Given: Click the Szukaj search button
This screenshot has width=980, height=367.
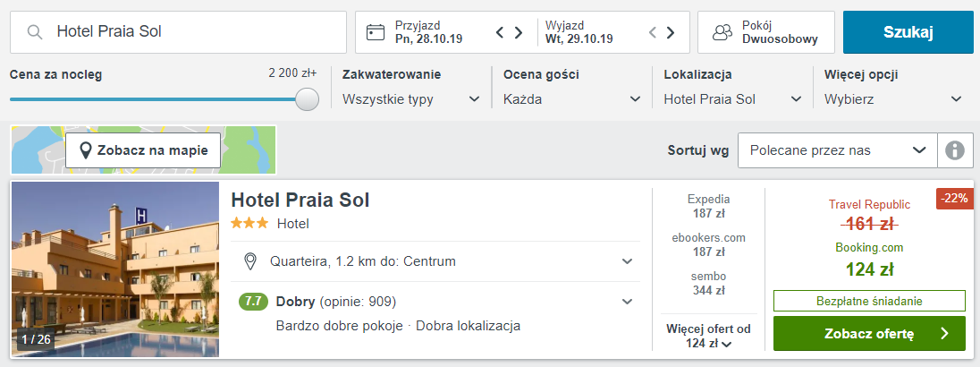Looking at the screenshot, I should pyautogui.click(x=908, y=32).
